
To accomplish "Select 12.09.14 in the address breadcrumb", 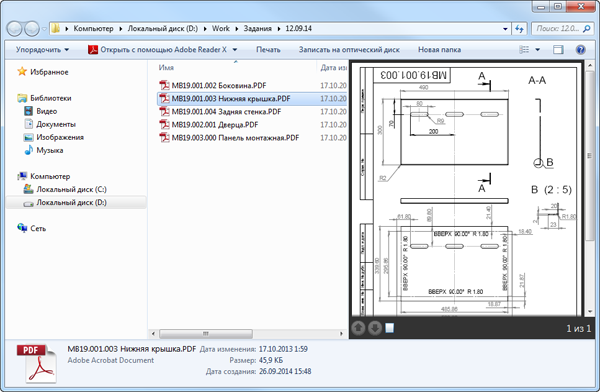I will [298, 28].
